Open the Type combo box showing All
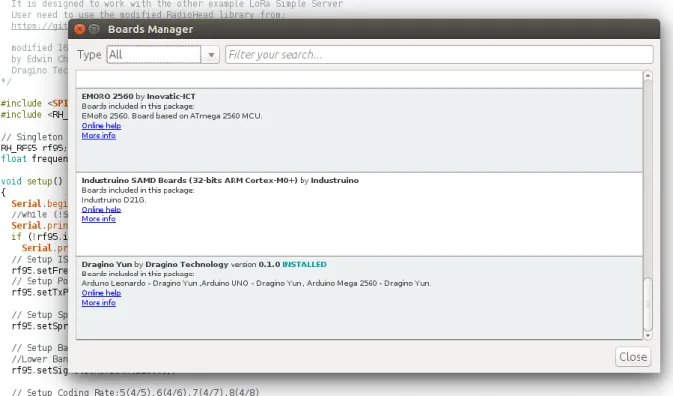The height and width of the screenshot is (396, 673). (x=154, y=54)
